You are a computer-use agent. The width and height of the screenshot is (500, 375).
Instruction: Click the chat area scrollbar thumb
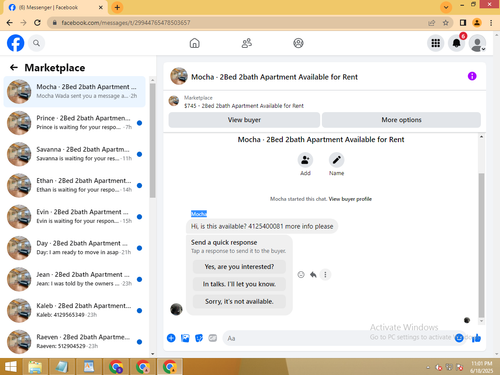coord(481,245)
